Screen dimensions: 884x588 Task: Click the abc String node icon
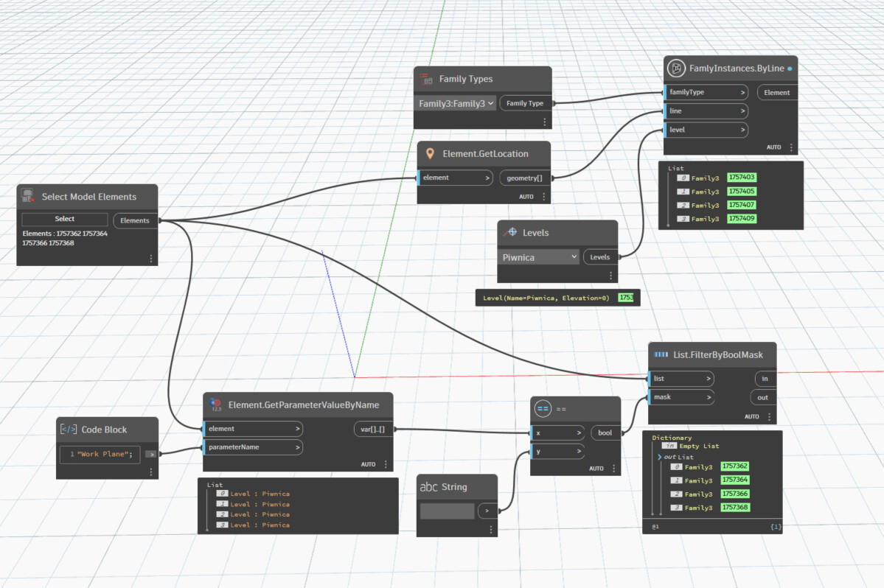tap(429, 486)
